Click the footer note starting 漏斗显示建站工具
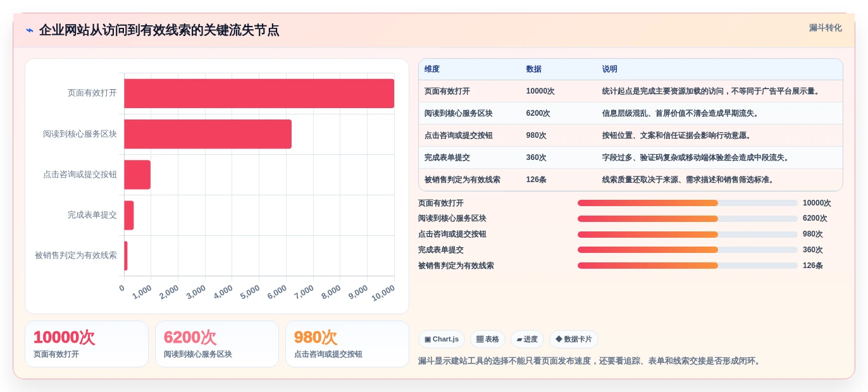 point(591,361)
